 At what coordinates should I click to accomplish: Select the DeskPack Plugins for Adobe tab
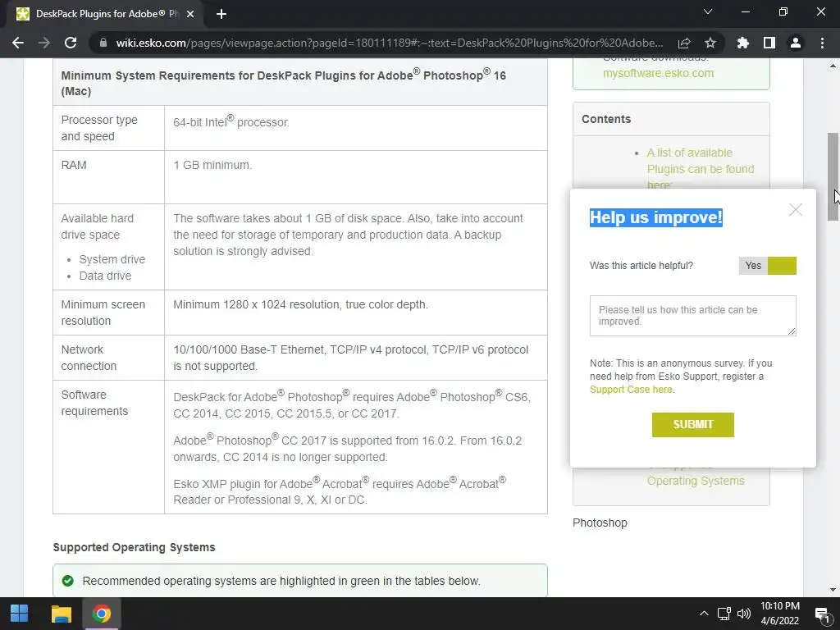tap(106, 14)
